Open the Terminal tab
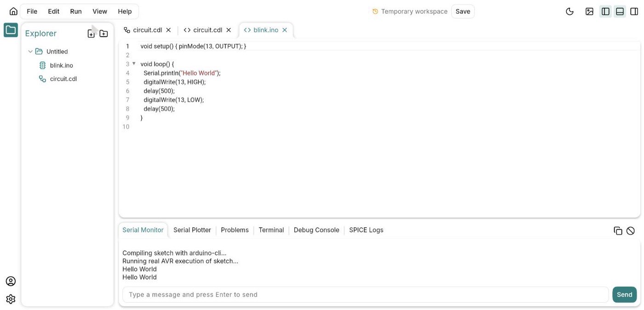The image size is (644, 310). 271,230
